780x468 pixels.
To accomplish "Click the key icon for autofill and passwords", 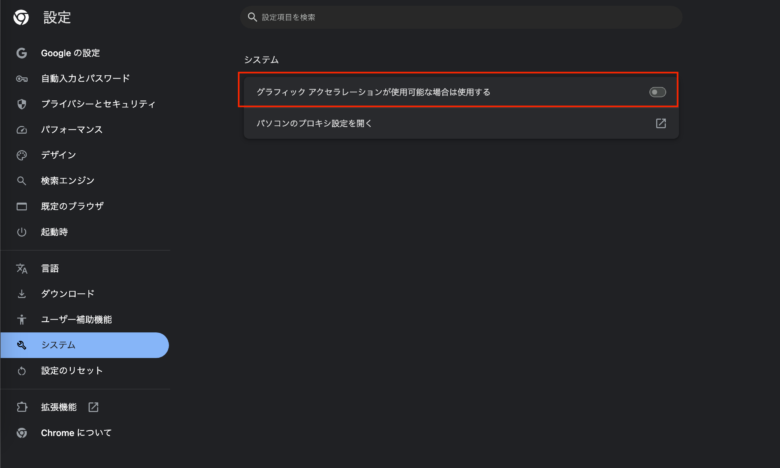I will (x=21, y=78).
